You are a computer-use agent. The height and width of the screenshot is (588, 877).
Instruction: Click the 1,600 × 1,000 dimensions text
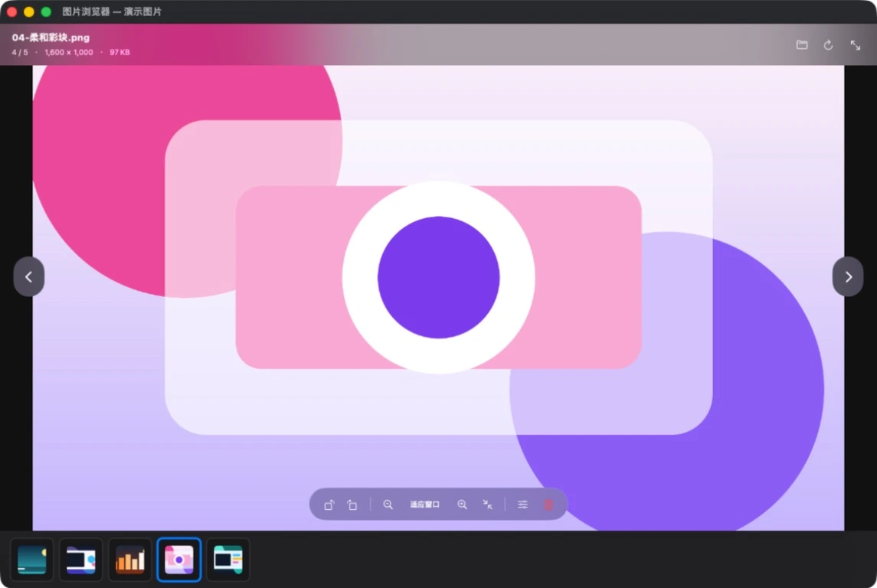click(69, 52)
